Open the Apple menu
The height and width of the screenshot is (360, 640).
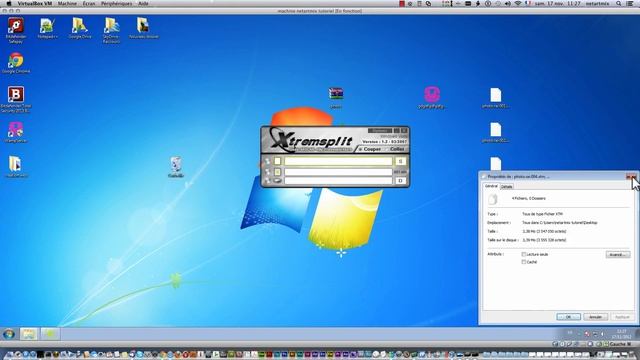pyautogui.click(x=9, y=3)
